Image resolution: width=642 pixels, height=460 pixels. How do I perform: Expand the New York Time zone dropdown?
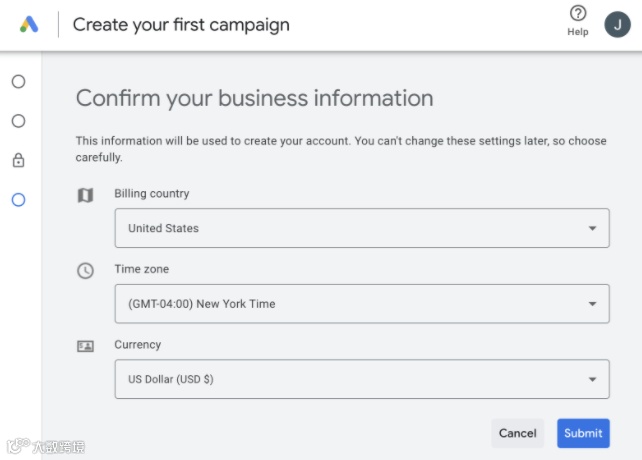[362, 304]
